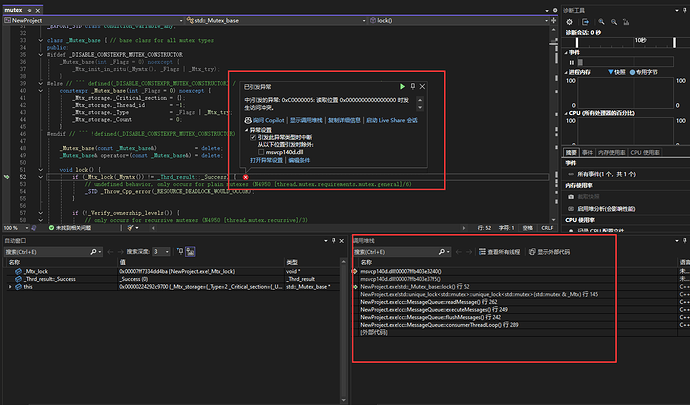Viewport: 690px width, 405px height.
Task: Switch to the CPU usage tab
Action: tap(645, 152)
